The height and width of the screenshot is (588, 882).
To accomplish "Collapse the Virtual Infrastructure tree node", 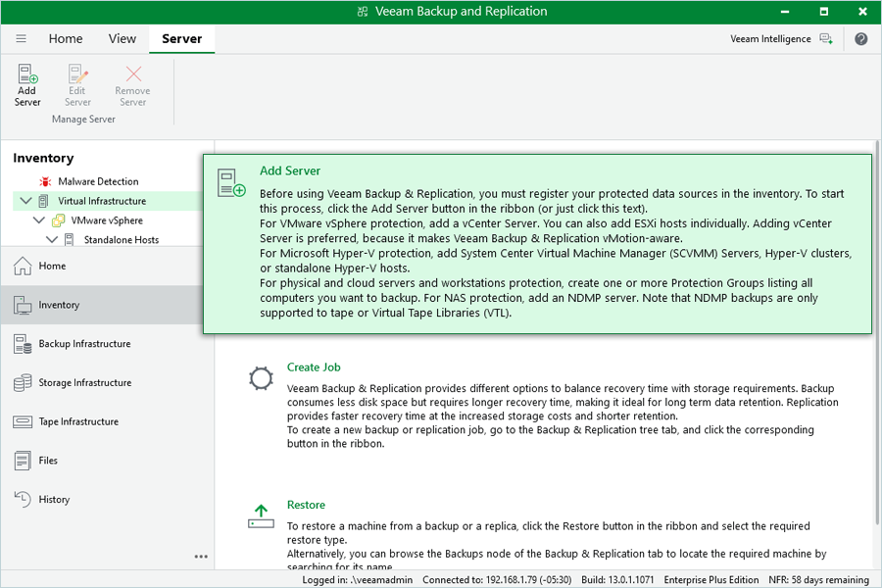I will [24, 201].
